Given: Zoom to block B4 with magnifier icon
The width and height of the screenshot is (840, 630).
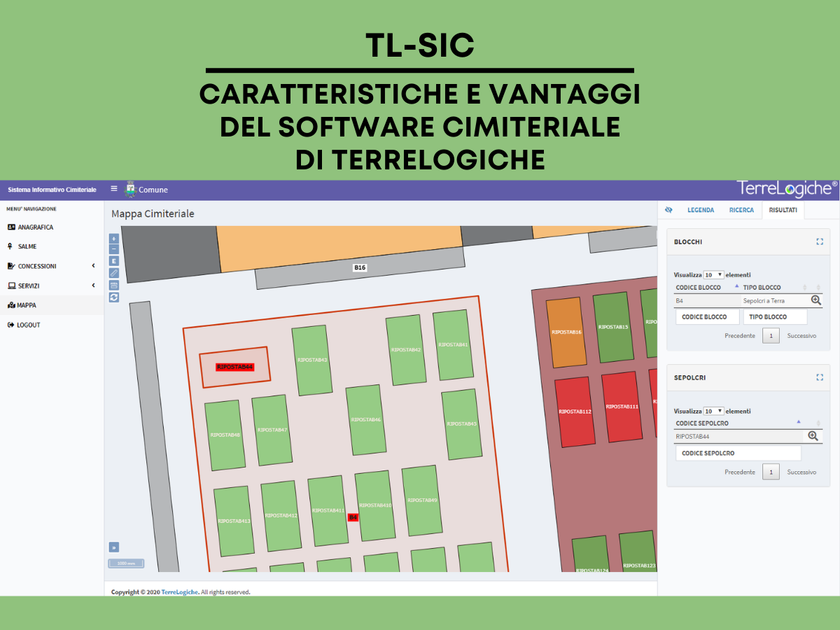Looking at the screenshot, I should pyautogui.click(x=815, y=300).
